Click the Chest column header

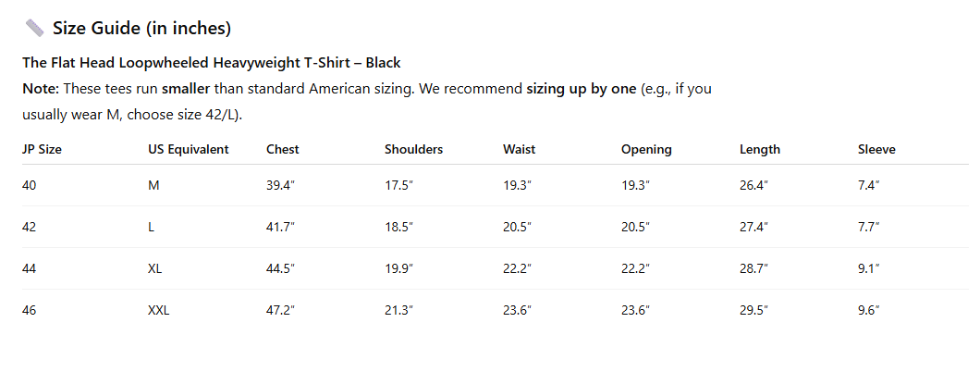click(283, 149)
